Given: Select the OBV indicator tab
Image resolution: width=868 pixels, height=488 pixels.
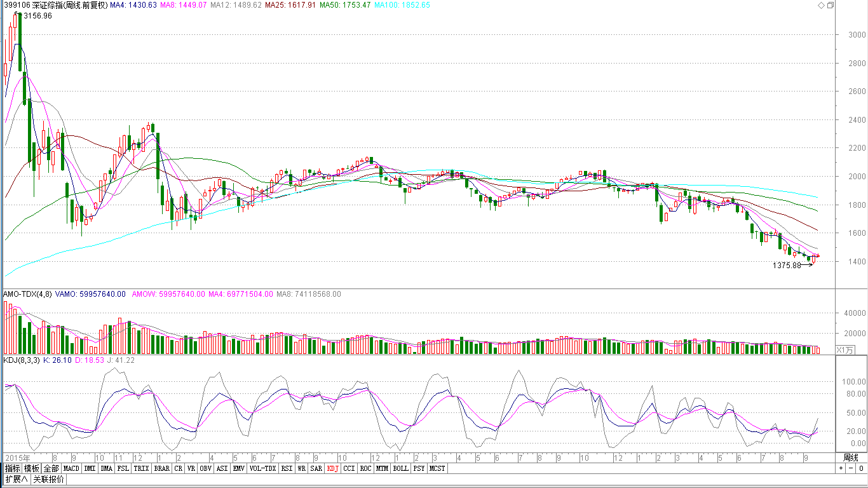Looking at the screenshot, I should point(205,468).
